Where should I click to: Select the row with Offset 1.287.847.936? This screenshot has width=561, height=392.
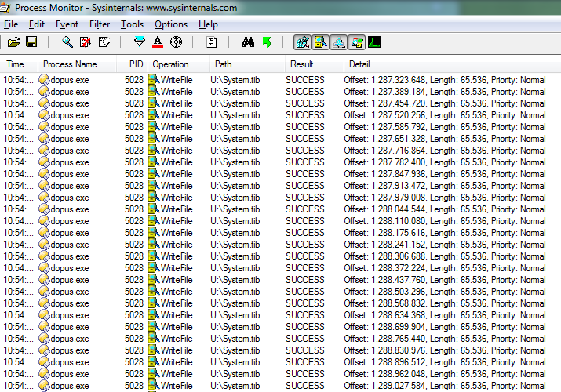(x=281, y=174)
